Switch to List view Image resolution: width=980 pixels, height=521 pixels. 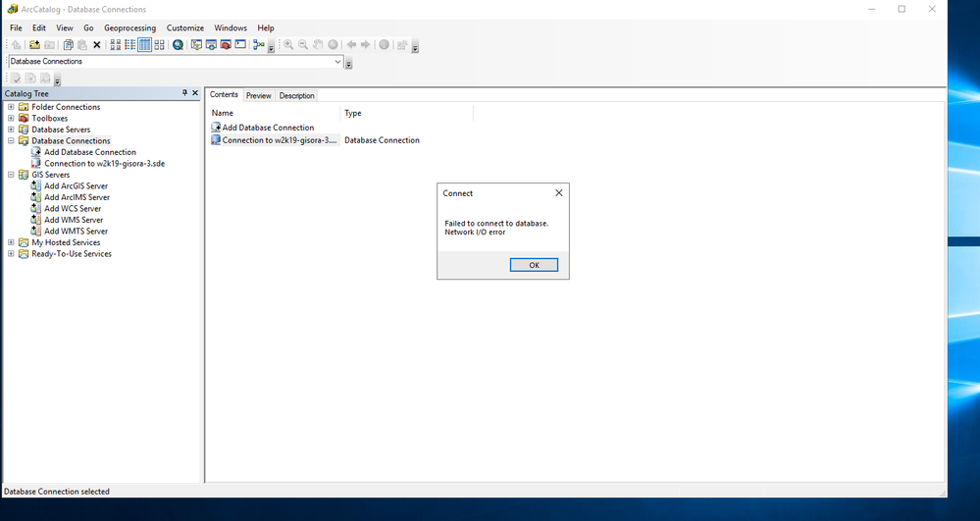[x=130, y=44]
